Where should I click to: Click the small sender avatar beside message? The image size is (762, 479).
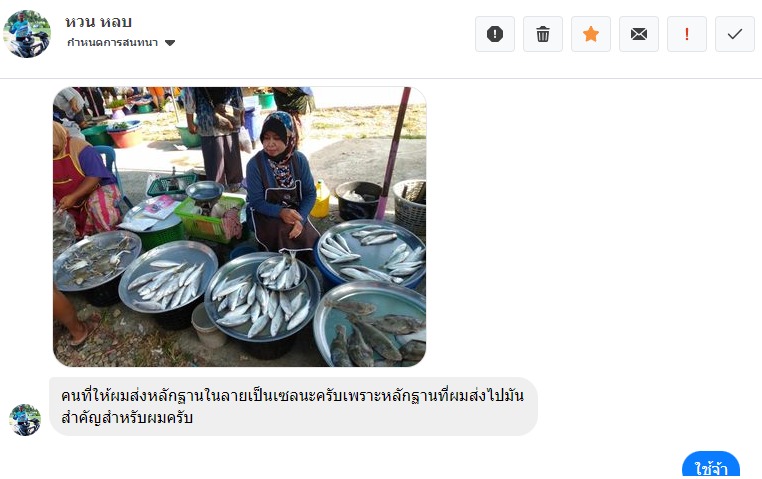[25, 420]
